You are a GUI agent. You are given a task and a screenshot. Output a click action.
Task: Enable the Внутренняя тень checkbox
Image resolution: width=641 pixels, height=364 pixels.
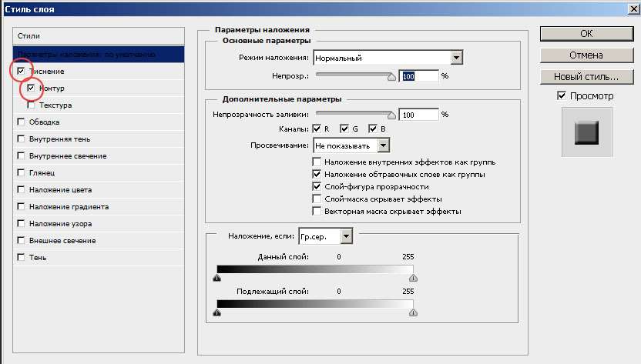click(x=21, y=139)
